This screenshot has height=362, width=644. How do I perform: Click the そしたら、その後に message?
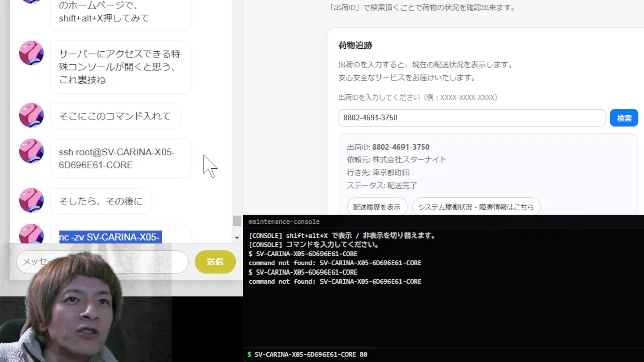pyautogui.click(x=101, y=201)
